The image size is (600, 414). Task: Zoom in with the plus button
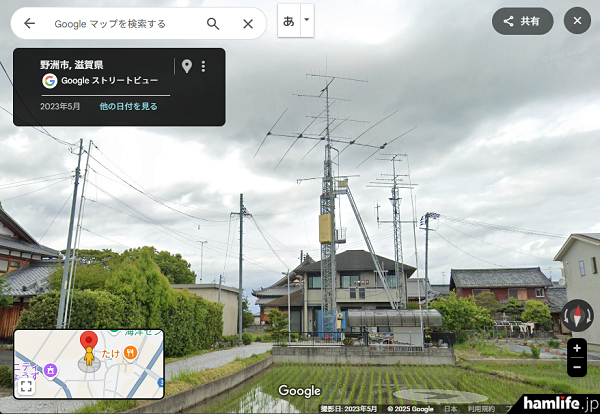click(577, 349)
